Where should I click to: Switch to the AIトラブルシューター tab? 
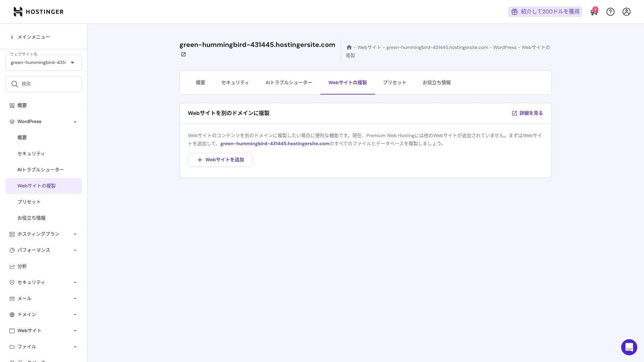pos(289,82)
